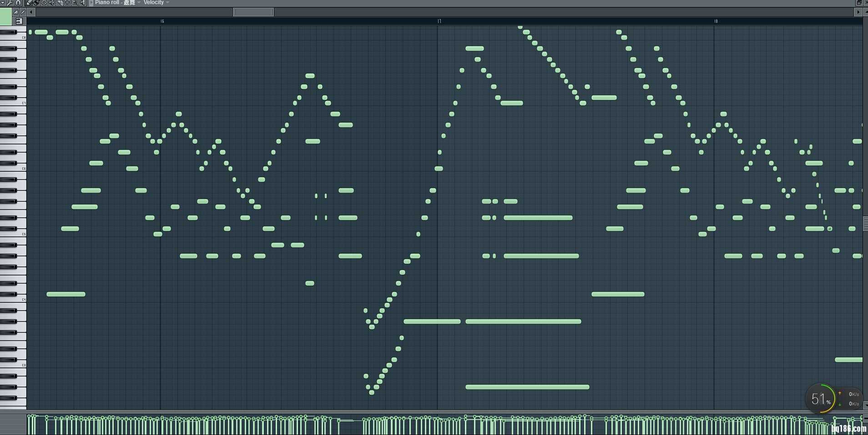Jump to bar 18 timeline marker
868x435 pixels.
716,21
